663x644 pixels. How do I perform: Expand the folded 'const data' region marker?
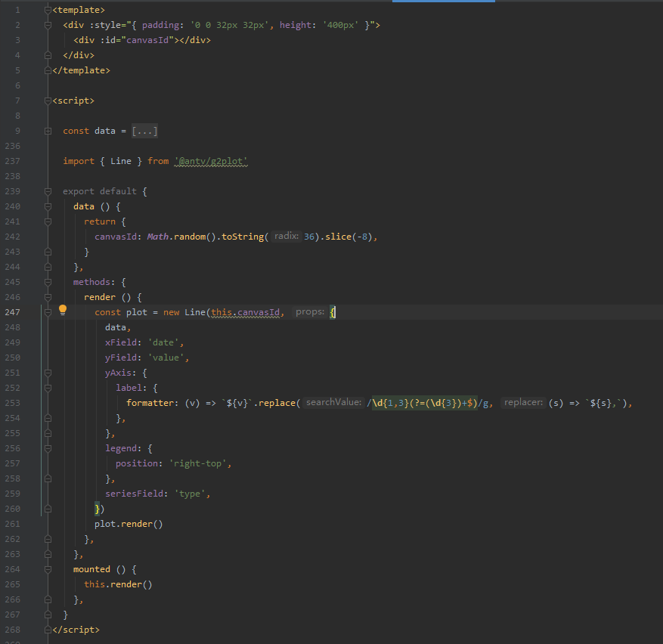pyautogui.click(x=48, y=131)
